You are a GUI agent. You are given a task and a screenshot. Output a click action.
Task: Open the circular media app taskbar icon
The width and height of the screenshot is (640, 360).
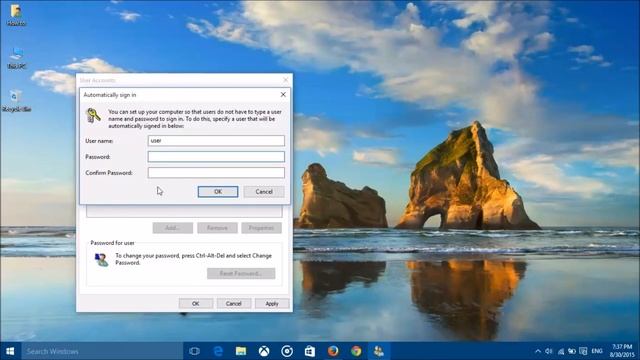pos(287,351)
